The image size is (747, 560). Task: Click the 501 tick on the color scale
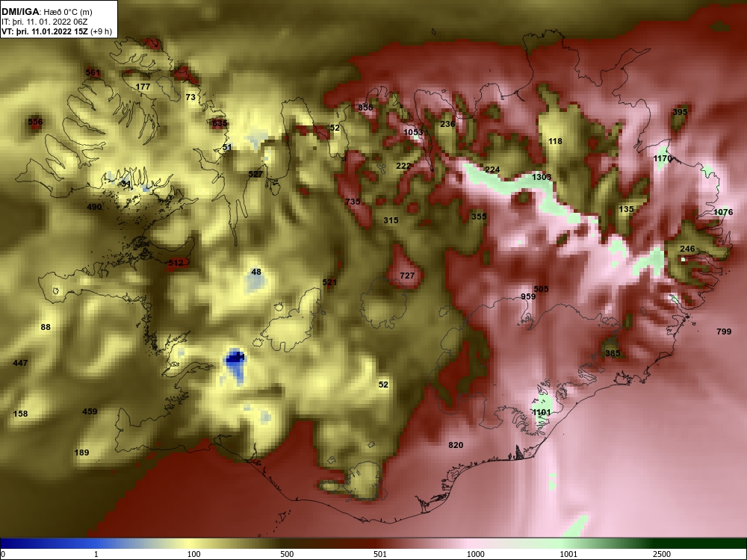pyautogui.click(x=381, y=554)
